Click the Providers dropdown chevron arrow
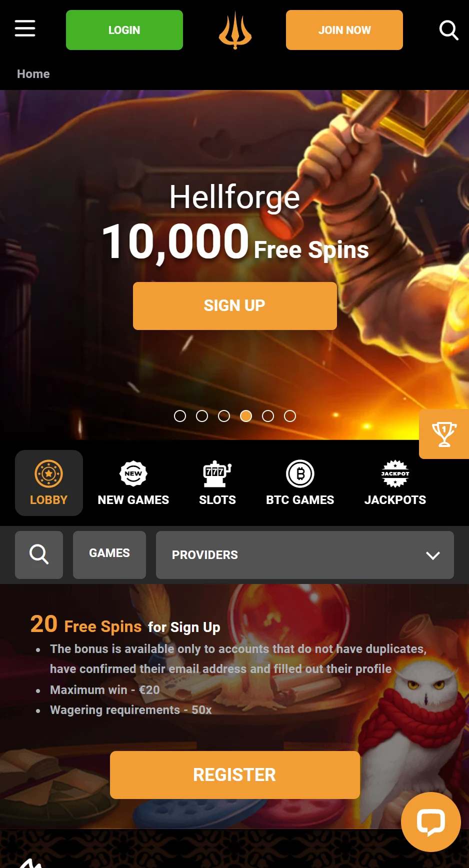Screen dimensions: 469x868 click(x=433, y=555)
